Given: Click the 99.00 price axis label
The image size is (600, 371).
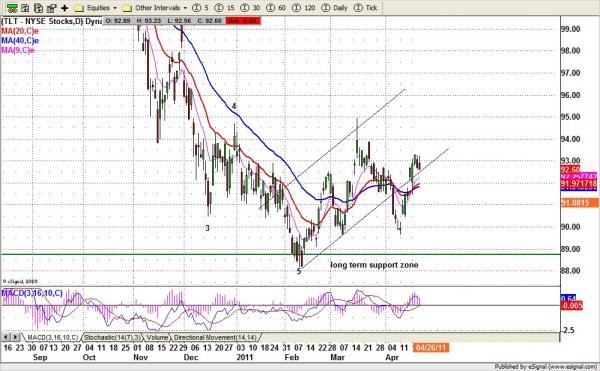Looking at the screenshot, I should [x=571, y=29].
